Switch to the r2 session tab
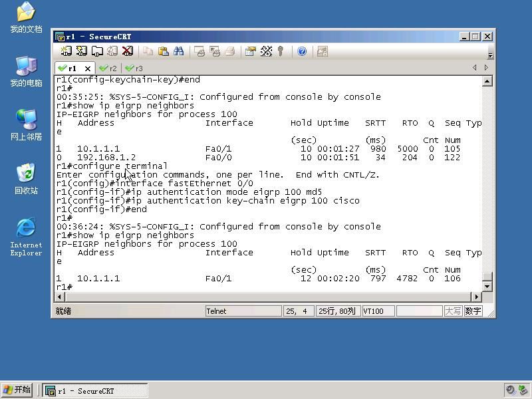This screenshot has height=399, width=532. click(108, 68)
